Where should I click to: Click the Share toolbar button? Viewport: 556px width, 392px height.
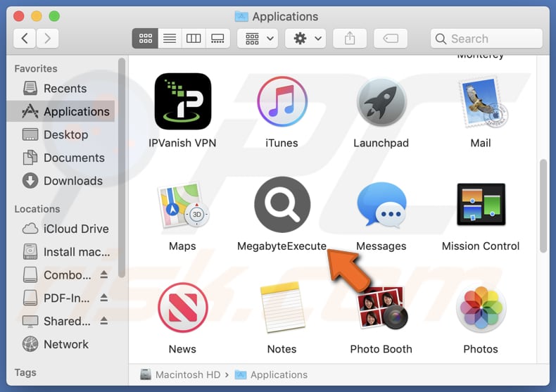(x=350, y=38)
